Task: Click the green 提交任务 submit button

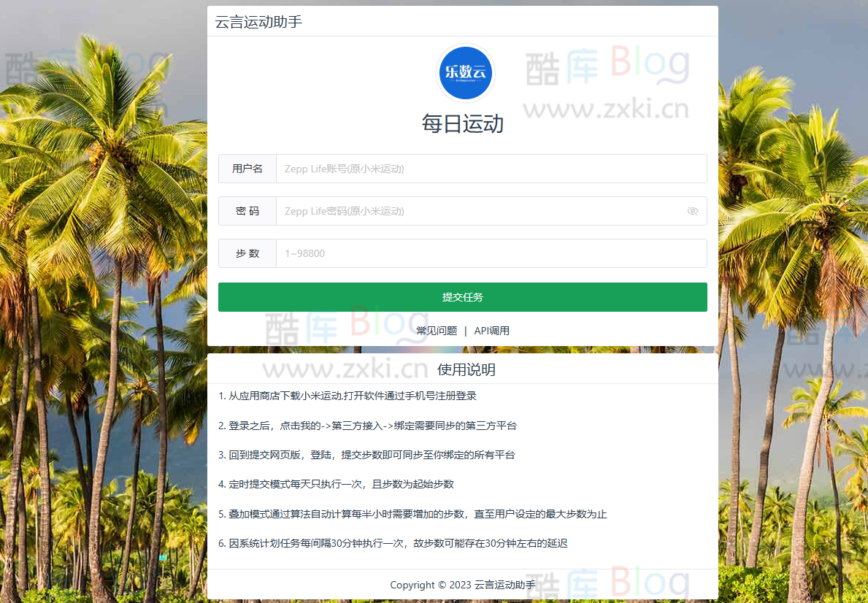Action: tap(463, 297)
